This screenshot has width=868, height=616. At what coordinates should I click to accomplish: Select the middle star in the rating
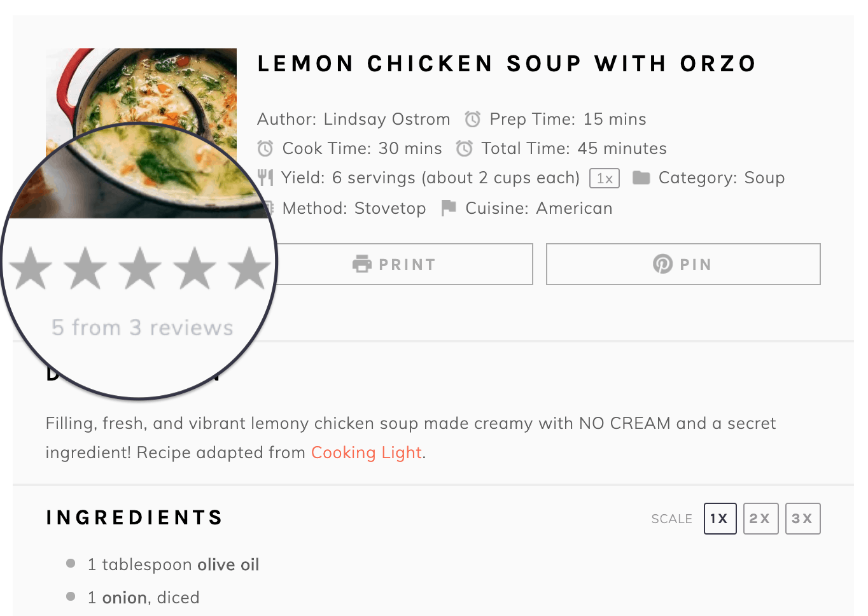pyautogui.click(x=140, y=267)
